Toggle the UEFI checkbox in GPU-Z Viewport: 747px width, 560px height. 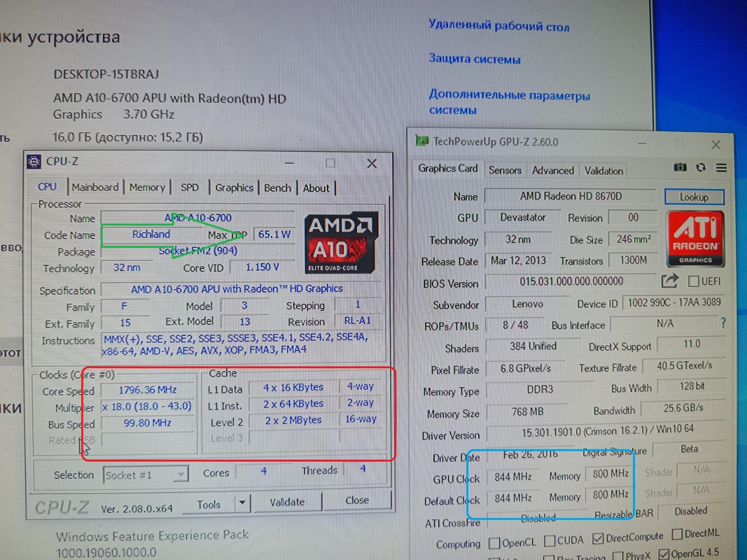(694, 281)
